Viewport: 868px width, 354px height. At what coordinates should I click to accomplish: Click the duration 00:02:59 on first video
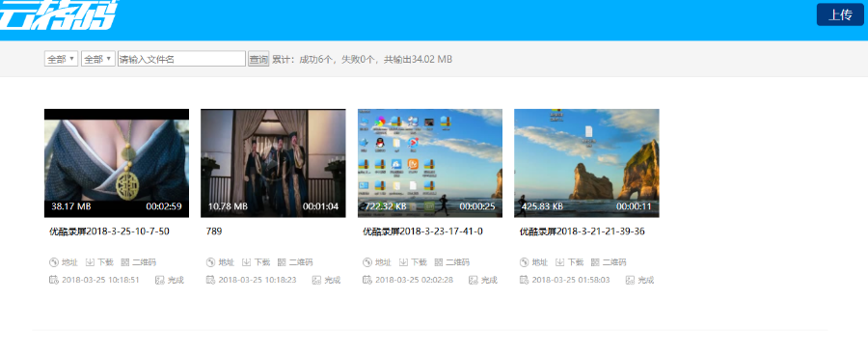coord(164,206)
